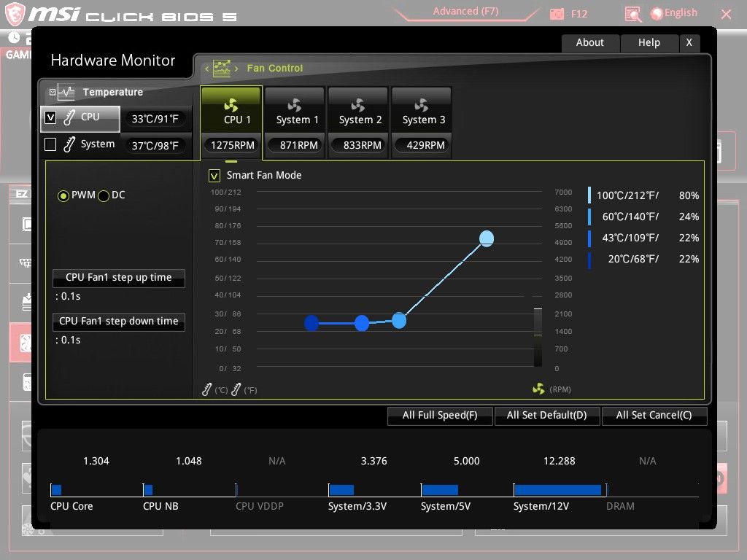This screenshot has height=560, width=747.
Task: Open CPU Fan1 step down time setting
Action: coord(119,322)
